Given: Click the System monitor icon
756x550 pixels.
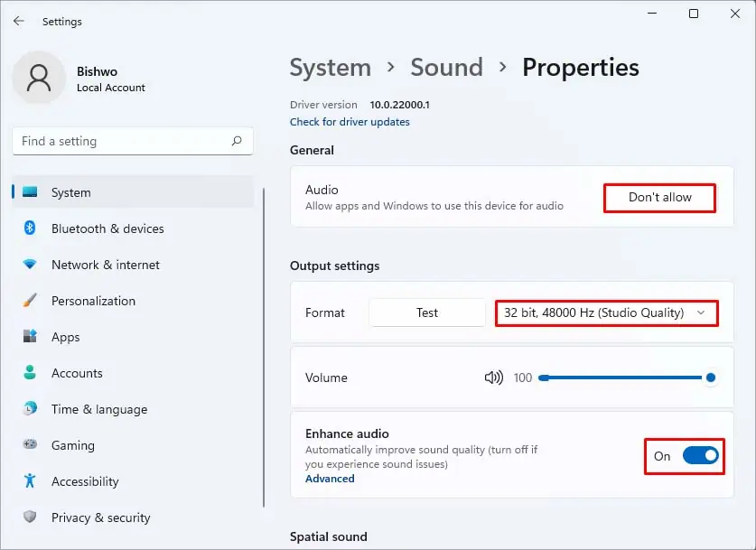Looking at the screenshot, I should [x=30, y=191].
